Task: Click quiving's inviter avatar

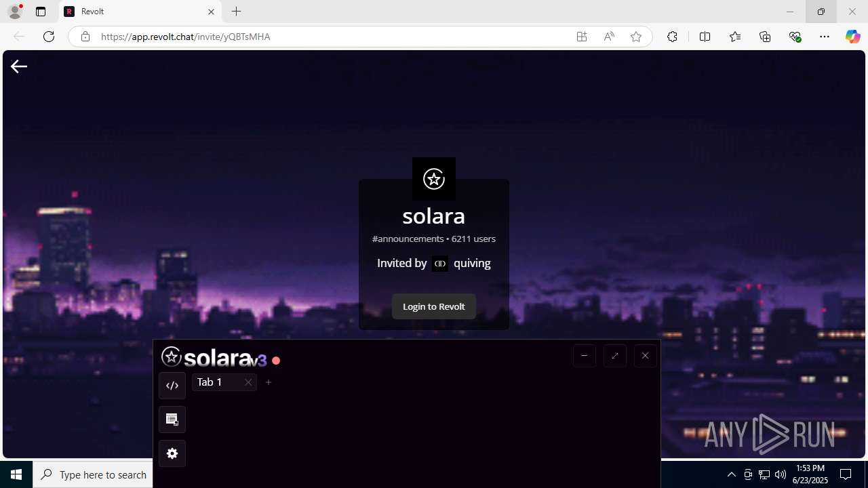Action: coord(440,263)
